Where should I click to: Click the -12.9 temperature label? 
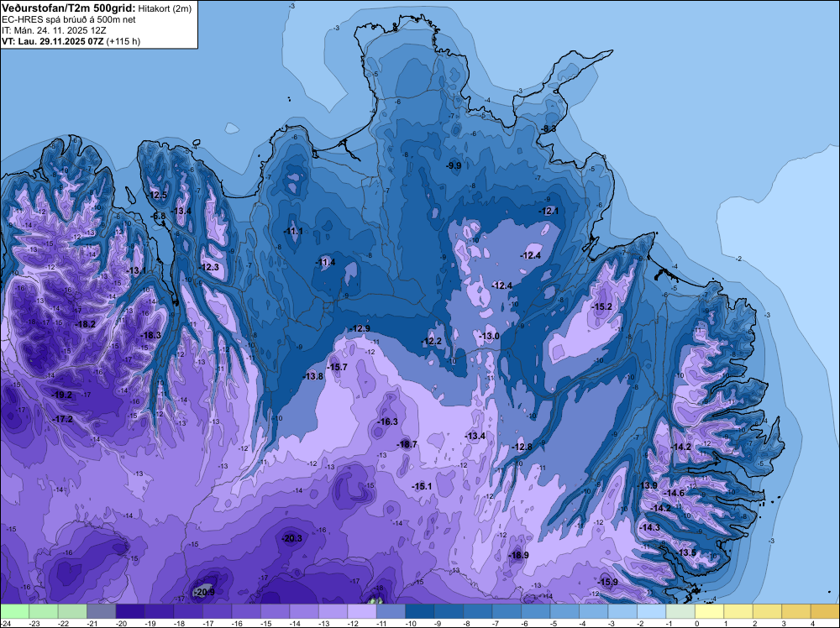(360, 328)
